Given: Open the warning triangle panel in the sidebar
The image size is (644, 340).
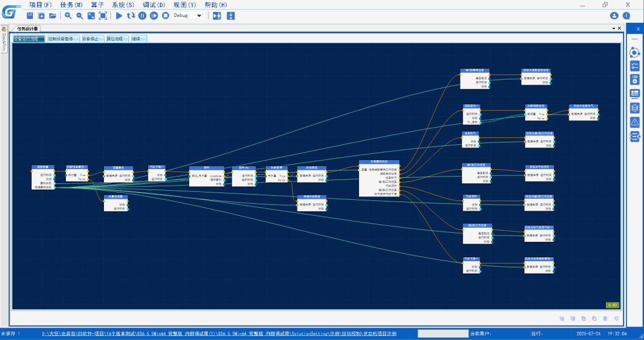Looking at the screenshot, I should 634,122.
